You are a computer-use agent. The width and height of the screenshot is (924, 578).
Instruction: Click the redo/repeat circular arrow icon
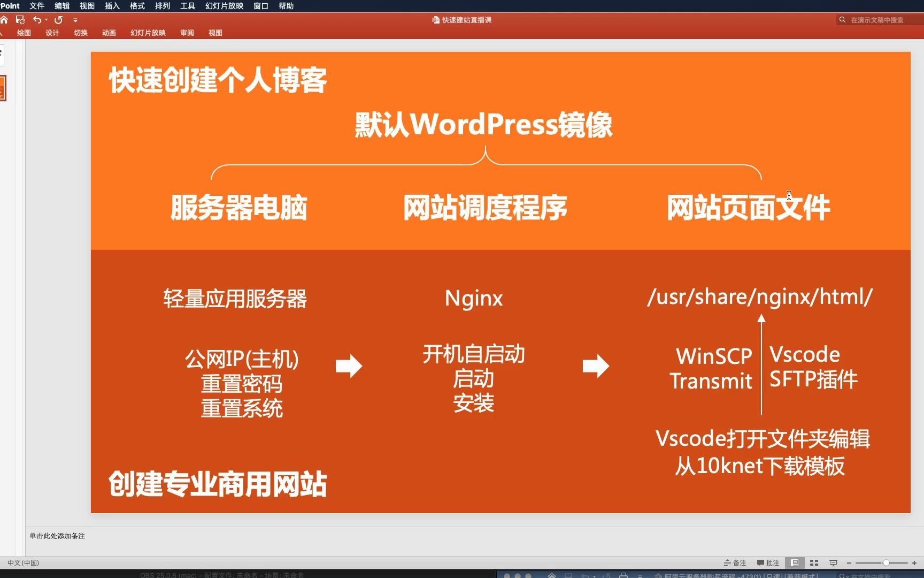click(x=59, y=20)
